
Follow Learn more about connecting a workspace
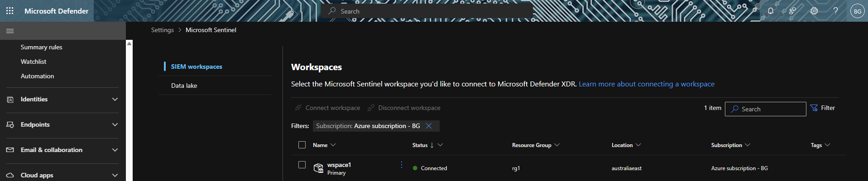pyautogui.click(x=646, y=84)
